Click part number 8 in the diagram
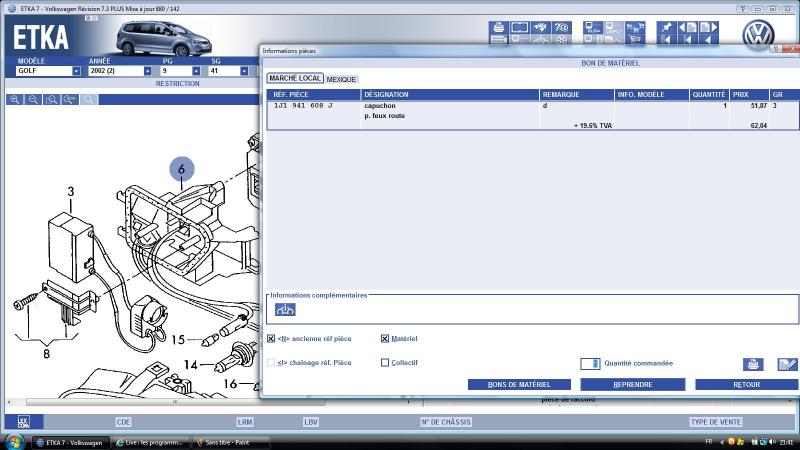 click(x=46, y=354)
